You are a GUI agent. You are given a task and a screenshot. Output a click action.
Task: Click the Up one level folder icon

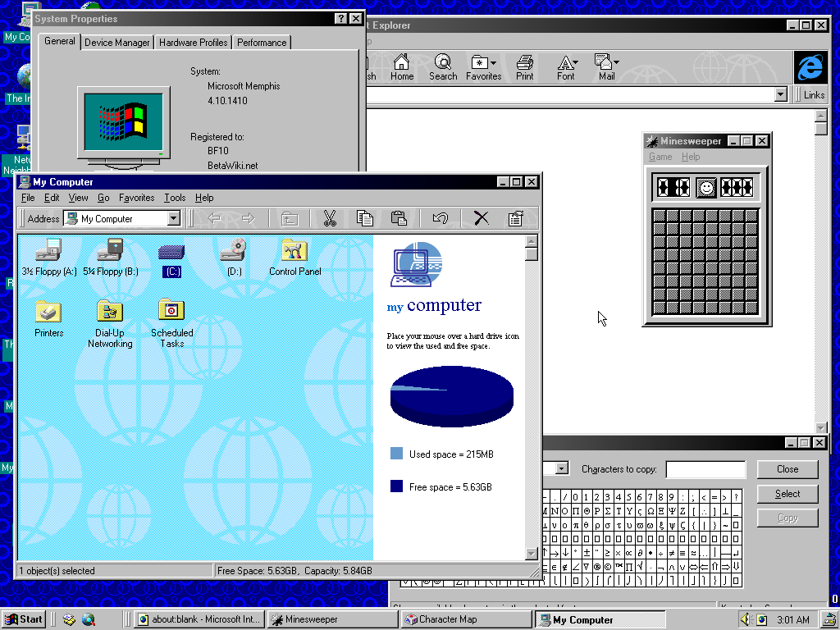point(290,218)
